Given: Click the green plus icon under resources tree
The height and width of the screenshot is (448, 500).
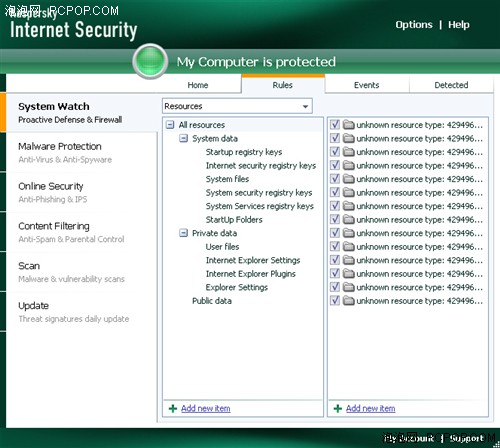Looking at the screenshot, I should point(173,408).
